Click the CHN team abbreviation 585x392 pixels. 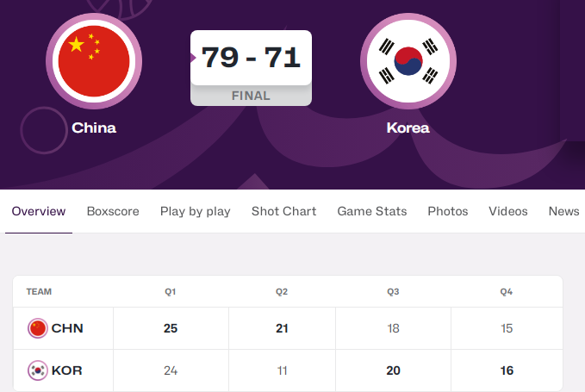click(x=67, y=328)
